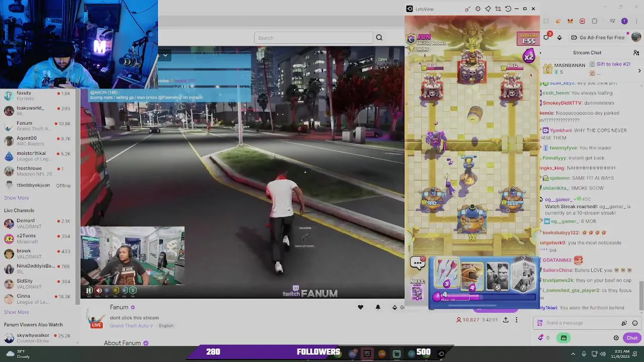This screenshot has width=644, height=362.
Task: Open leaksworld_ channel in sidebar
Action: tap(38, 111)
